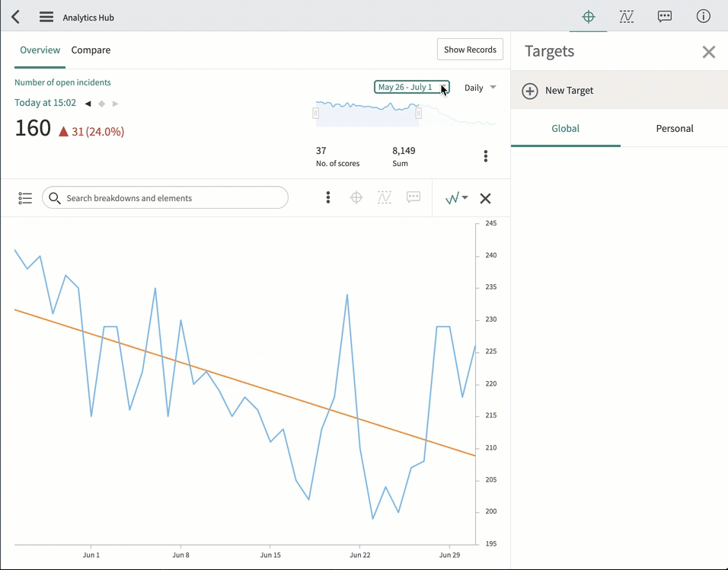Click the Today at 15:02 timestamp

(x=45, y=103)
